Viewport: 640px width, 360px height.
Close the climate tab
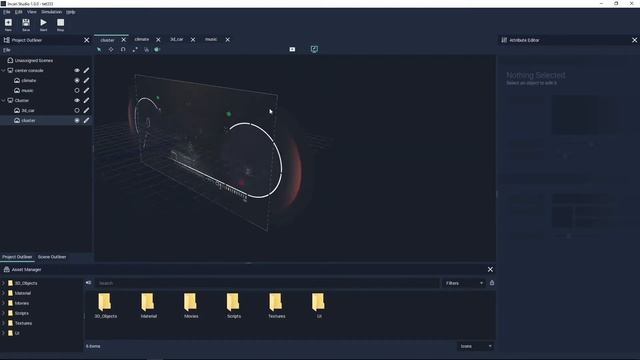click(x=158, y=40)
